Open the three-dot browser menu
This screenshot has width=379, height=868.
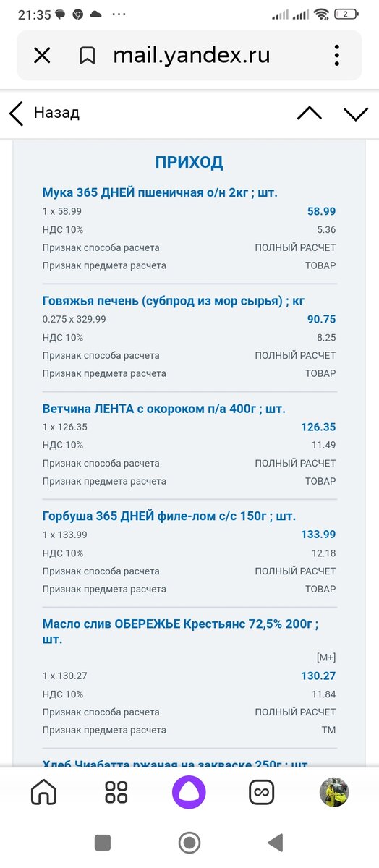click(337, 56)
